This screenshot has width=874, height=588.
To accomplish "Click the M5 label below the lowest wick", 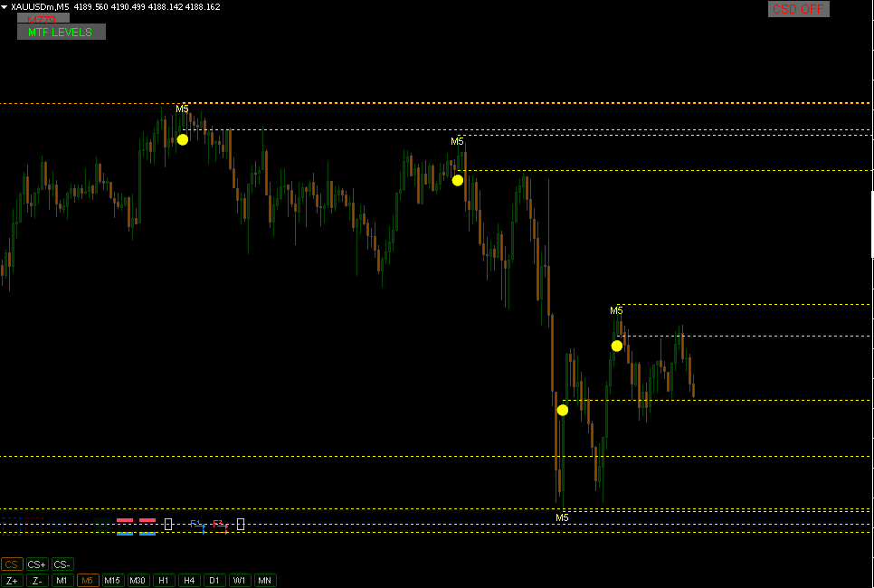I will [x=563, y=517].
